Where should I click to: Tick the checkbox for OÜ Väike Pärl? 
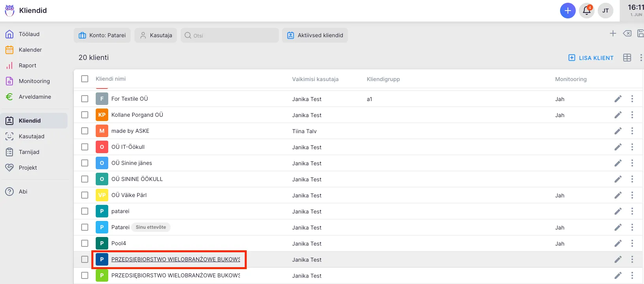pos(85,195)
